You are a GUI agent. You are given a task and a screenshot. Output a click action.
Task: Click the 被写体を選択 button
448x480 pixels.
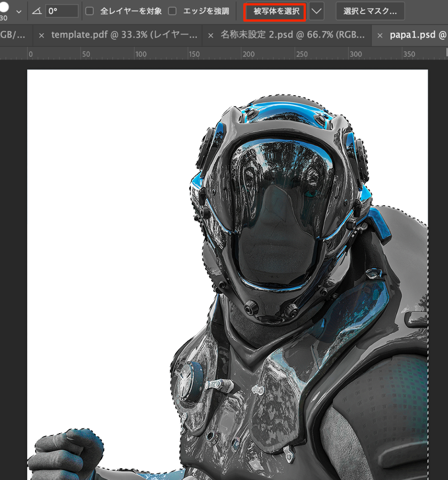point(276,11)
